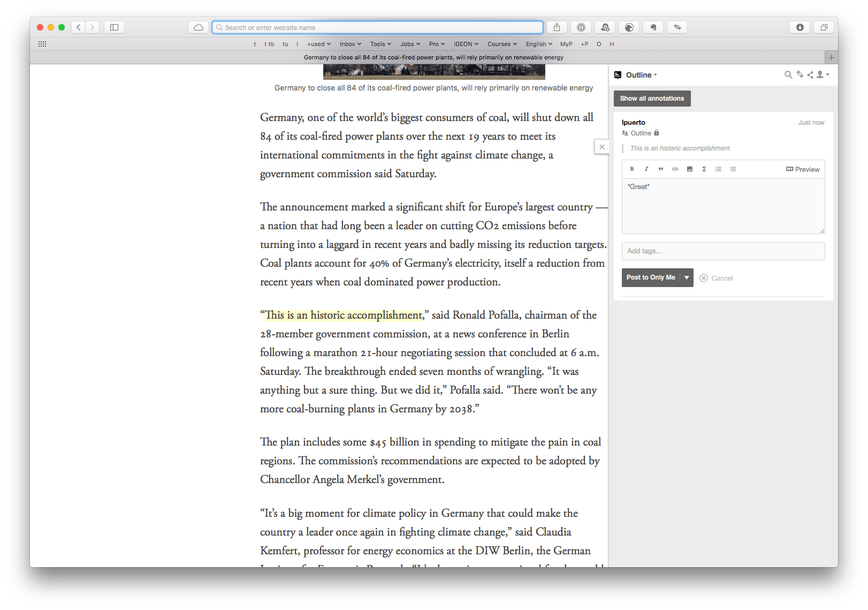This screenshot has height=610, width=868.
Task: Toggle the bulleted list formatting
Action: tap(733, 169)
